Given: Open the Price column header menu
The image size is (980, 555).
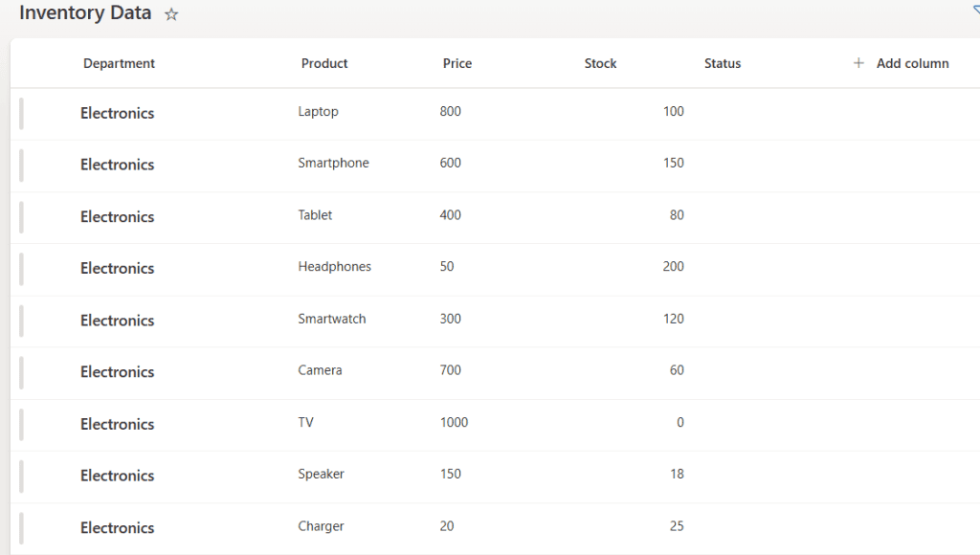Looking at the screenshot, I should point(457,63).
